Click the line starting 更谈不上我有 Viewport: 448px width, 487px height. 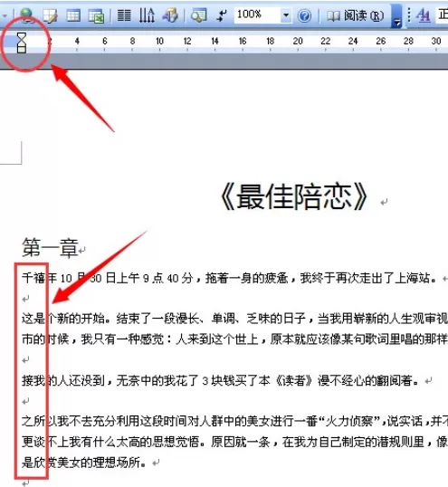pos(234,442)
